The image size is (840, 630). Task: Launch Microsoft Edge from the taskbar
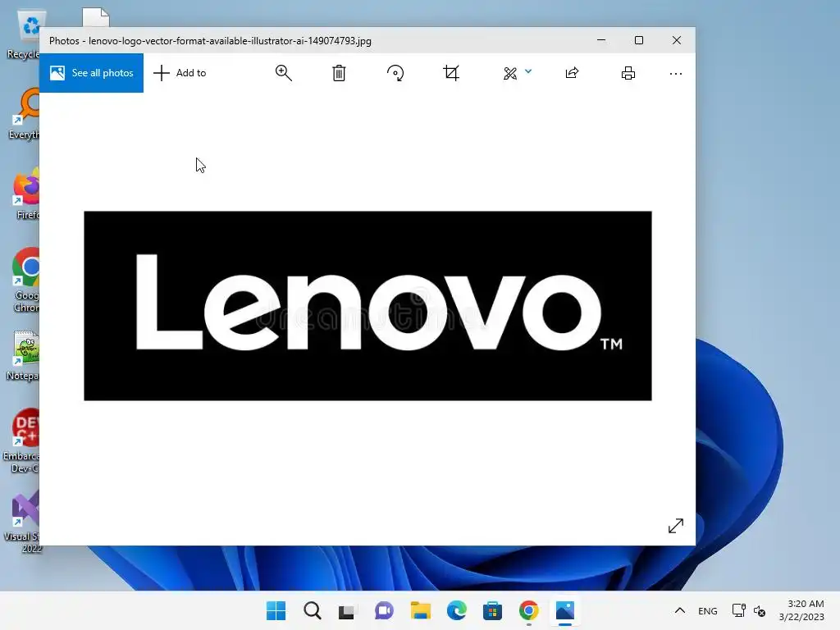(456, 610)
